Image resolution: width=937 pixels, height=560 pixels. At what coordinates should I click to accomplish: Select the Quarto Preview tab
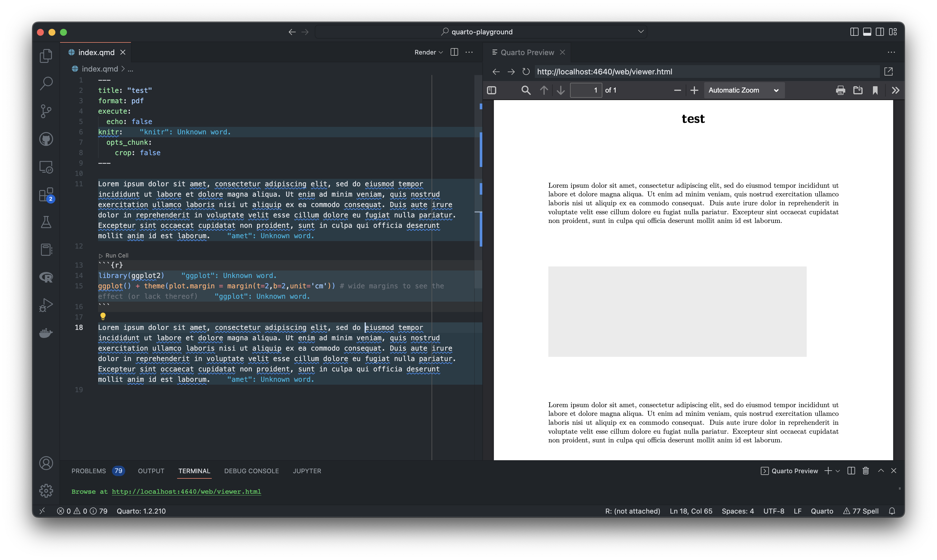point(527,52)
